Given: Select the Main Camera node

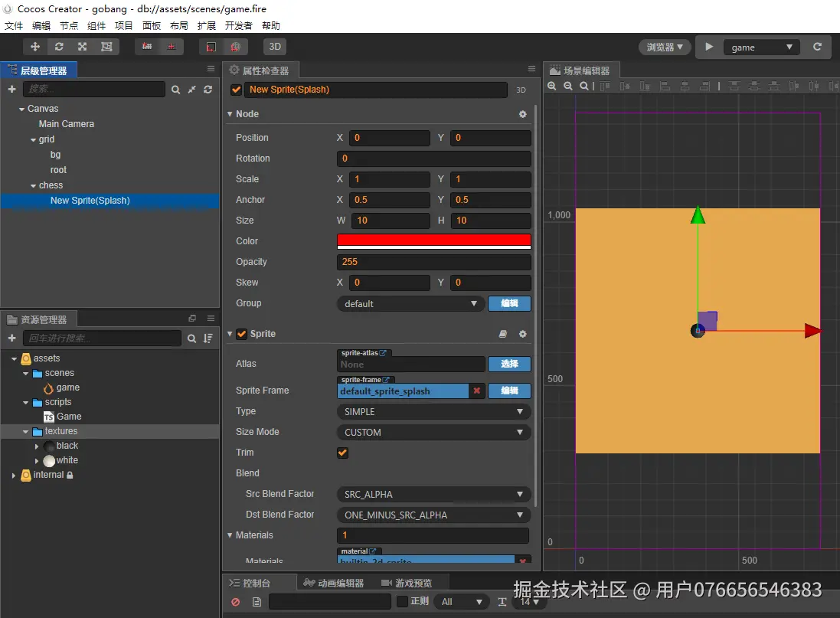Looking at the screenshot, I should click(67, 124).
